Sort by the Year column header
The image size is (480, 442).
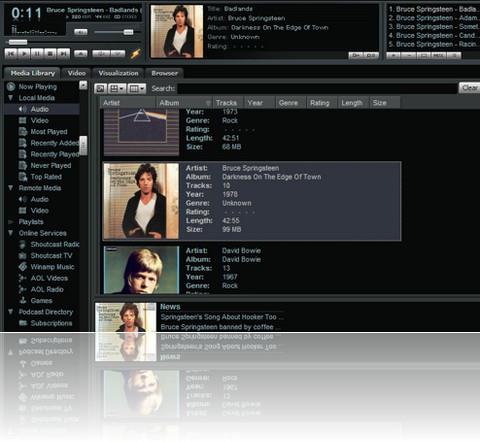point(259,103)
